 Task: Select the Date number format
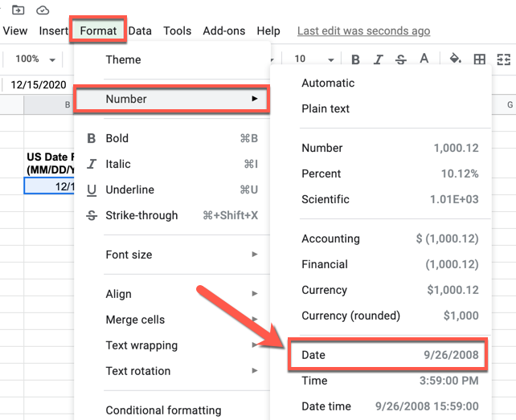(387, 355)
